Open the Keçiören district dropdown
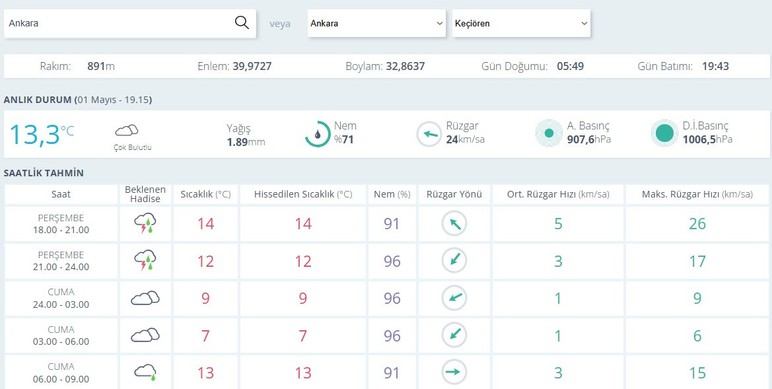Image resolution: width=772 pixels, height=389 pixels. (x=521, y=23)
